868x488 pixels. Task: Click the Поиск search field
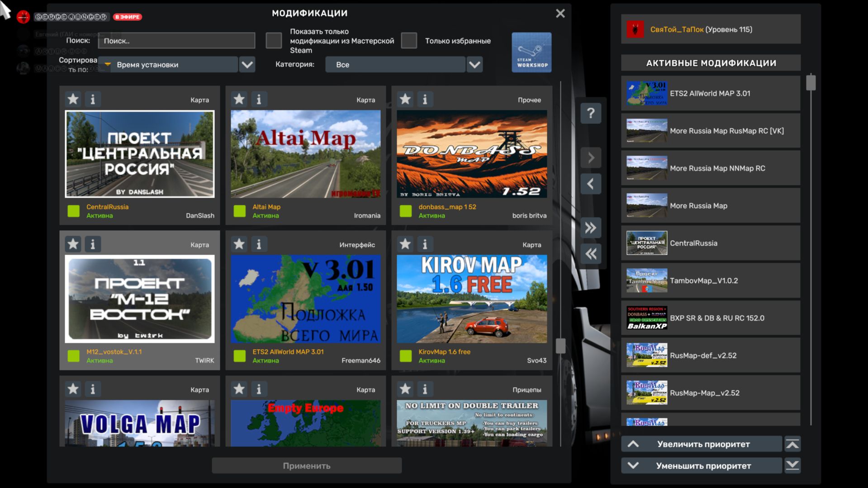tap(176, 41)
